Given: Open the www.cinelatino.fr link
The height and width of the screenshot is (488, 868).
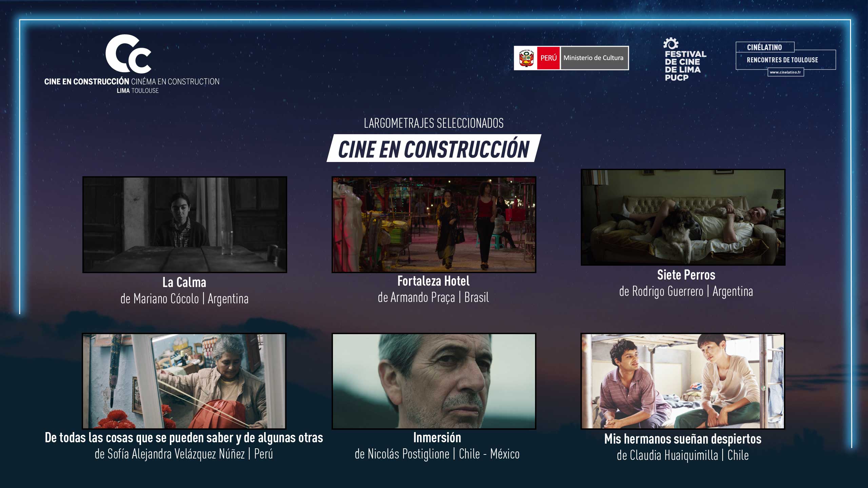Looking at the screenshot, I should (x=785, y=72).
